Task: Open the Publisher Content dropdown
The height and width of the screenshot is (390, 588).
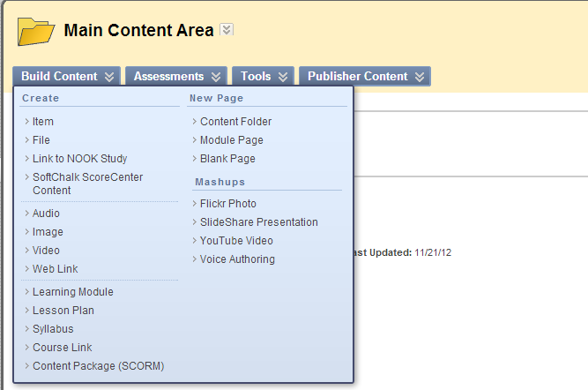Action: click(365, 76)
